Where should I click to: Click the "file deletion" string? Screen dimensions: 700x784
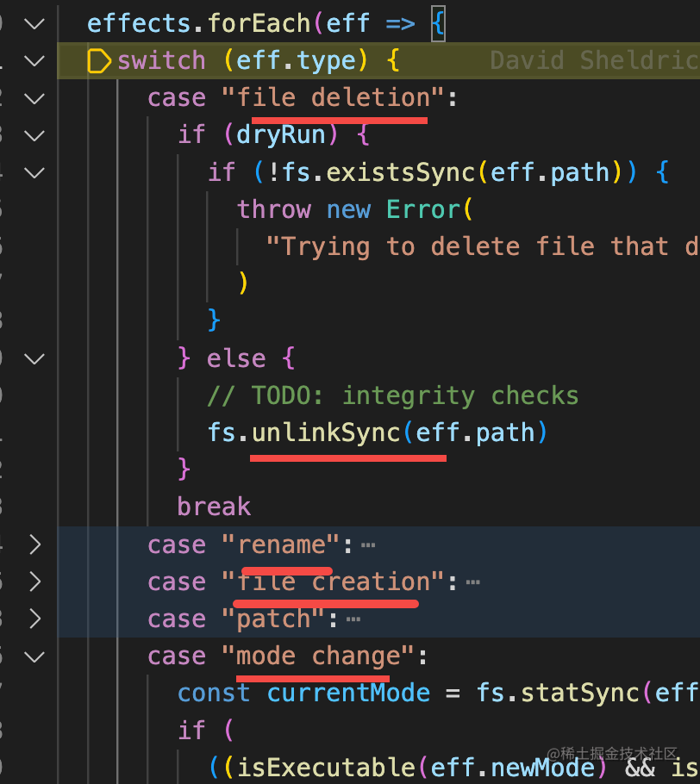click(x=333, y=97)
